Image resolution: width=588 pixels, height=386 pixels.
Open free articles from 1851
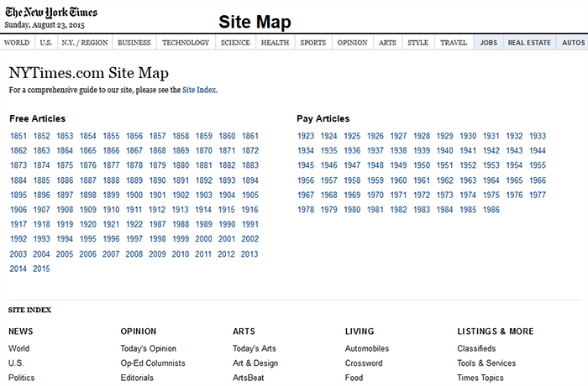coord(18,136)
